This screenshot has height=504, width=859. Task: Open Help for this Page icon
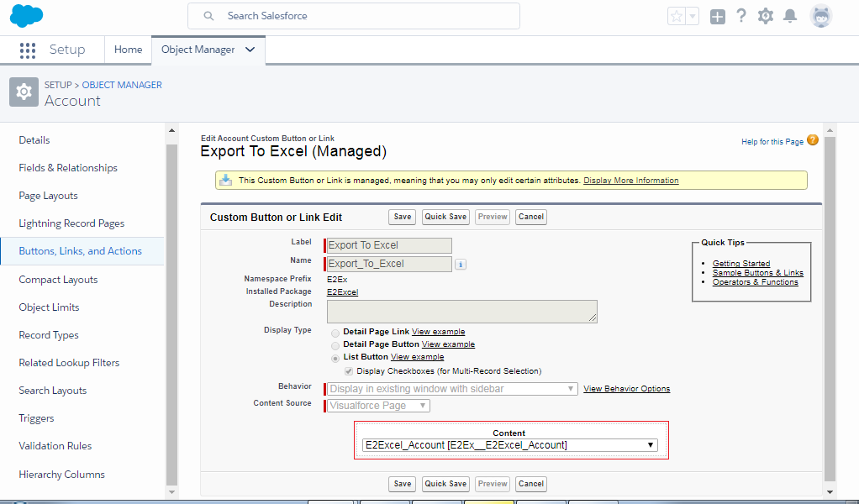click(x=811, y=141)
